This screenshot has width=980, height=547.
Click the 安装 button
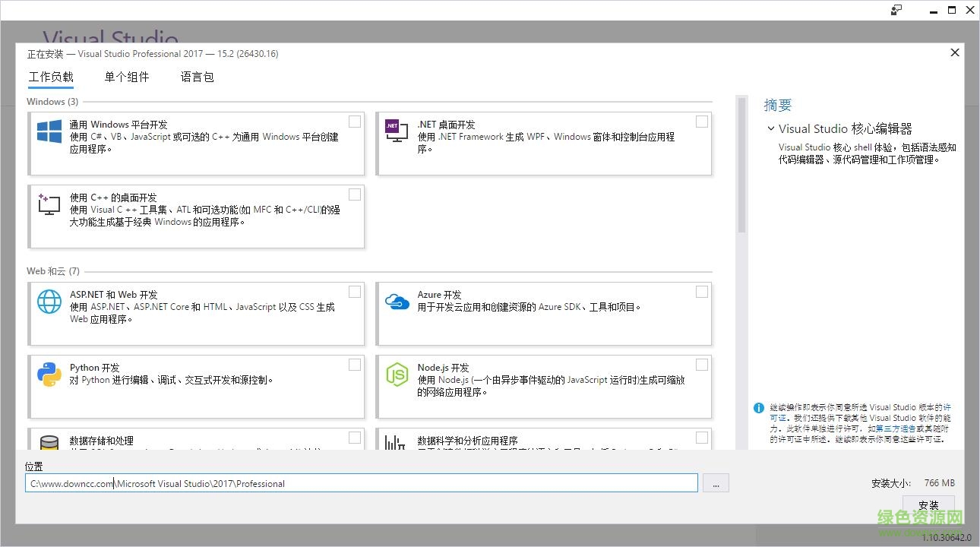tap(928, 504)
